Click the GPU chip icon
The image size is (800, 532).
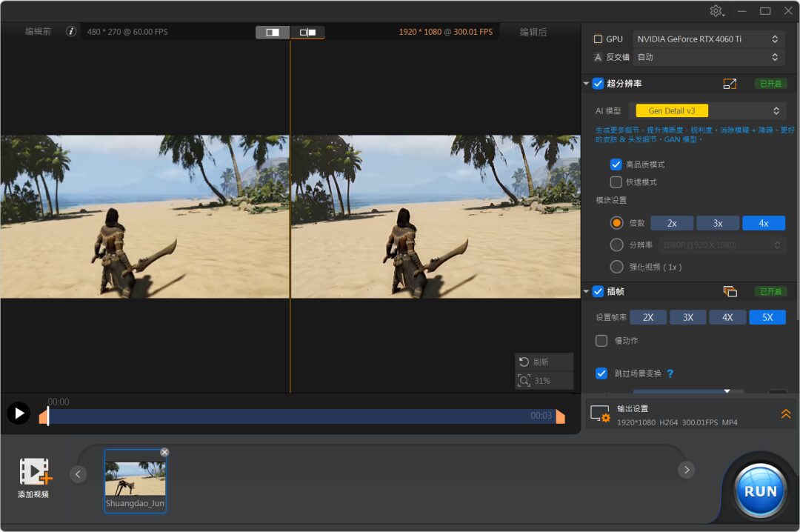click(x=598, y=39)
